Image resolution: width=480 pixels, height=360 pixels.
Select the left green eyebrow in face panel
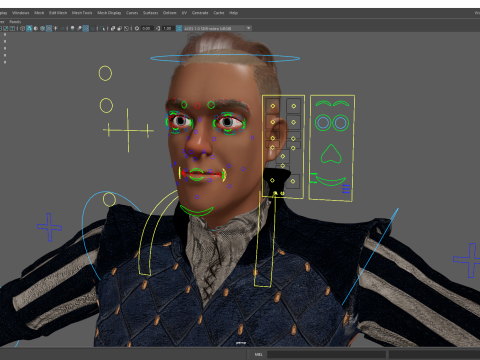click(323, 103)
